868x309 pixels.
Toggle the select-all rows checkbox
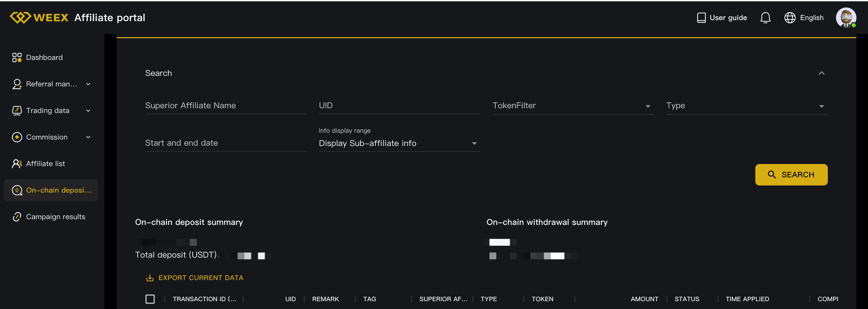coord(150,299)
